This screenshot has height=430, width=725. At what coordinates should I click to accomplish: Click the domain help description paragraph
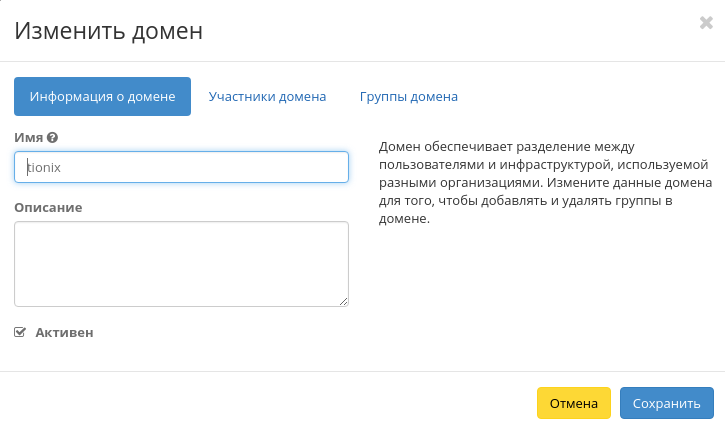tap(544, 183)
